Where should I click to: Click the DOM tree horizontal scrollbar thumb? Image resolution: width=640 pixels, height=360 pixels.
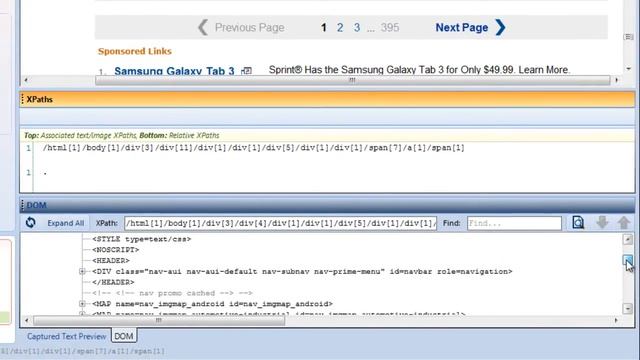click(x=159, y=320)
